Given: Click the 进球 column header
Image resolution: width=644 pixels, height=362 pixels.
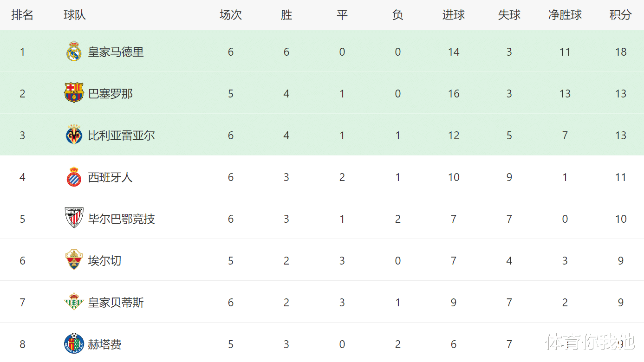Looking at the screenshot, I should point(454,15).
